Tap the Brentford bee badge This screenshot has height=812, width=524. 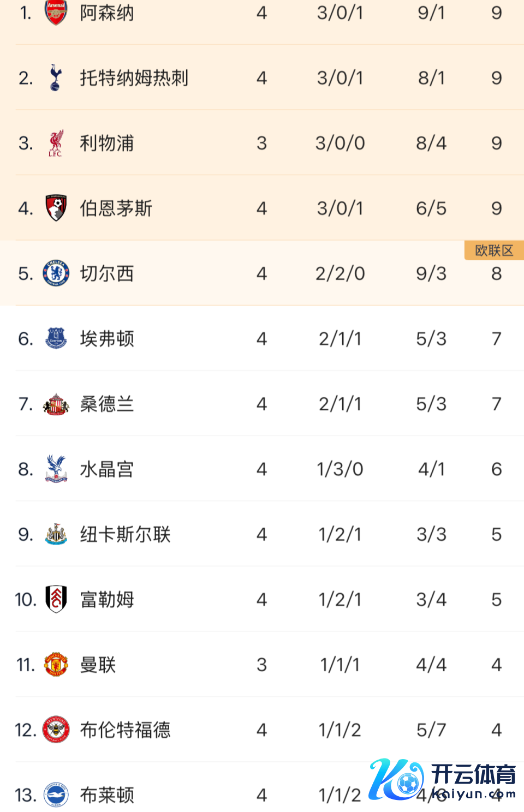point(56,730)
